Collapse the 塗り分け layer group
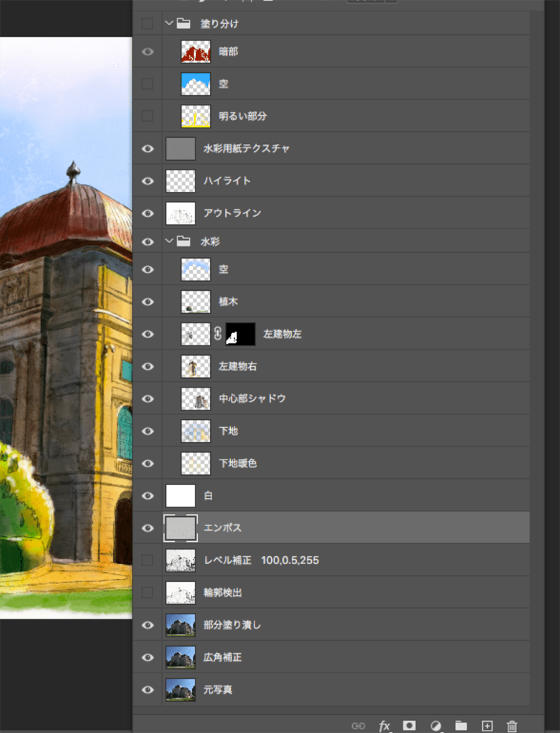Screen dimensions: 560x733 coord(169,24)
